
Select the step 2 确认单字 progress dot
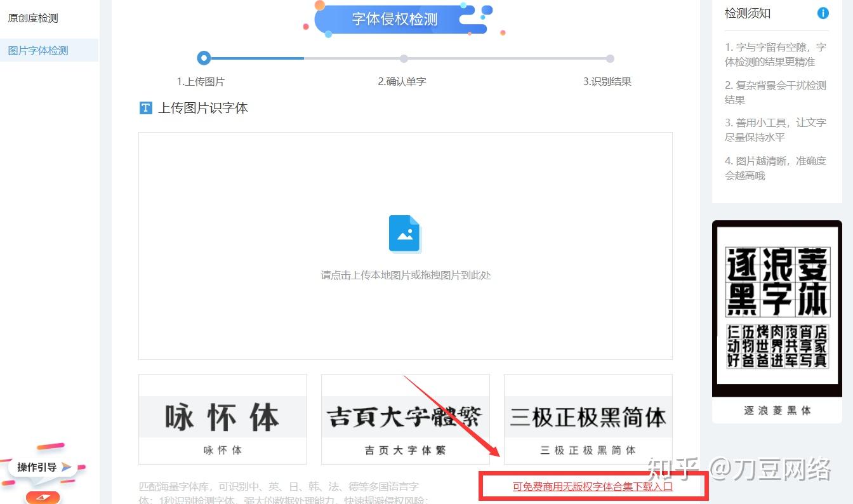[x=404, y=58]
